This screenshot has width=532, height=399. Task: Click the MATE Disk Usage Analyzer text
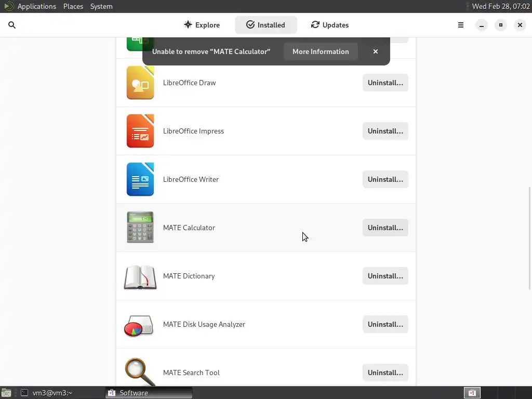click(204, 324)
